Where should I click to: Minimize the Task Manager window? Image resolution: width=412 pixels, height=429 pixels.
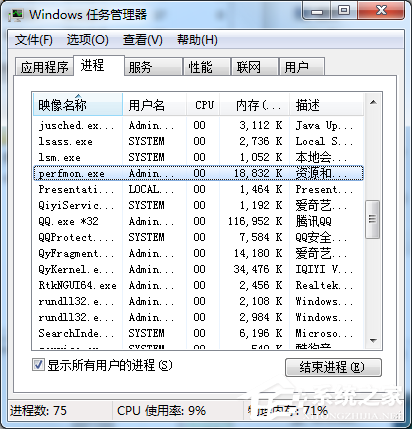pos(317,11)
